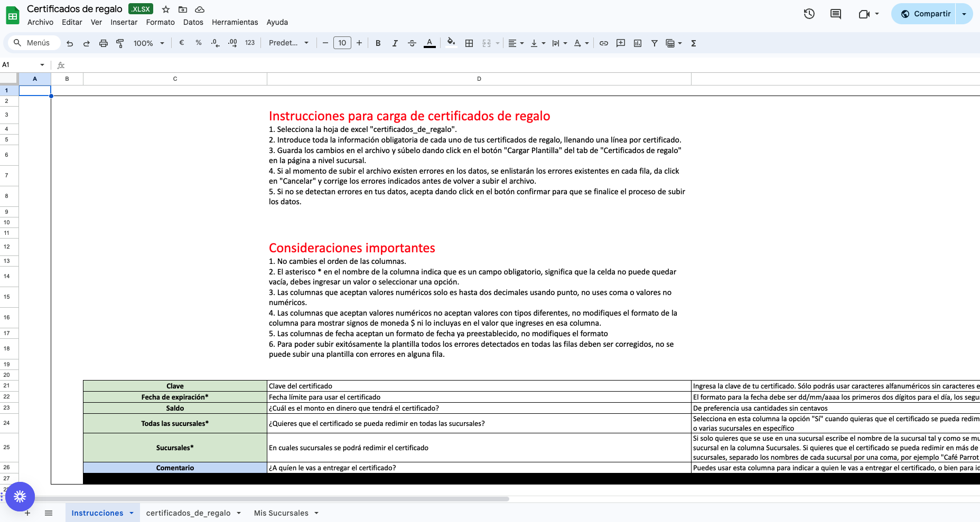Add a new sheet

pos(27,513)
